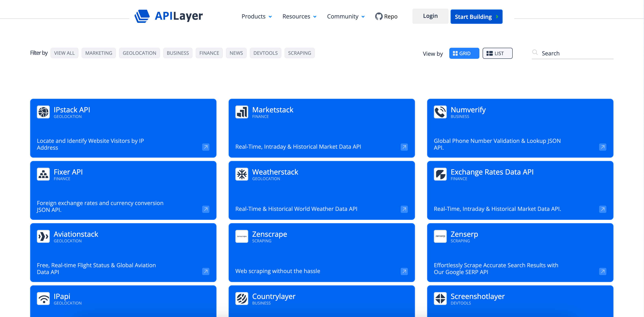Click the Screenshotlayer crosshair icon

coord(440,299)
